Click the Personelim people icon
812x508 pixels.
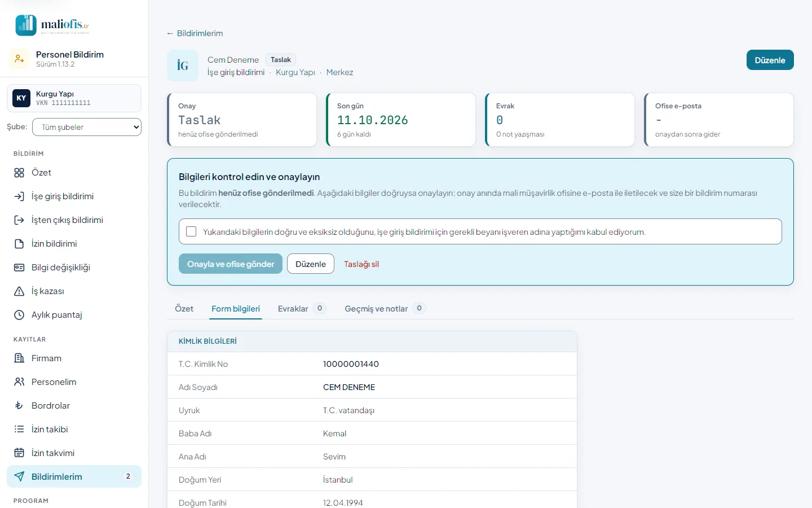[19, 382]
